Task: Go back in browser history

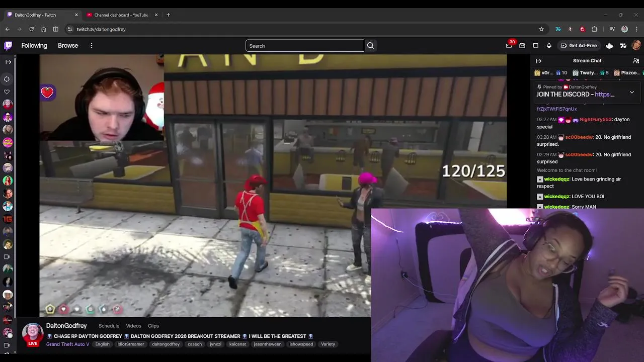Action: (x=8, y=29)
